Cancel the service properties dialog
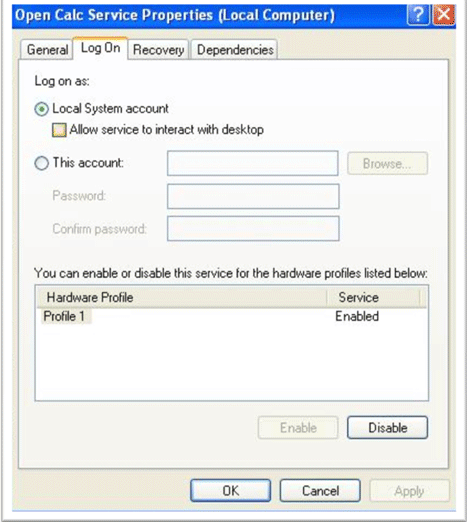467x522 pixels. pyautogui.click(x=320, y=491)
